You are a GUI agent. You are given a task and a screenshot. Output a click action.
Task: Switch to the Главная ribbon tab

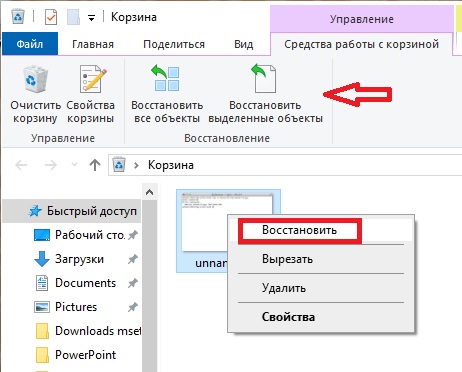click(93, 44)
